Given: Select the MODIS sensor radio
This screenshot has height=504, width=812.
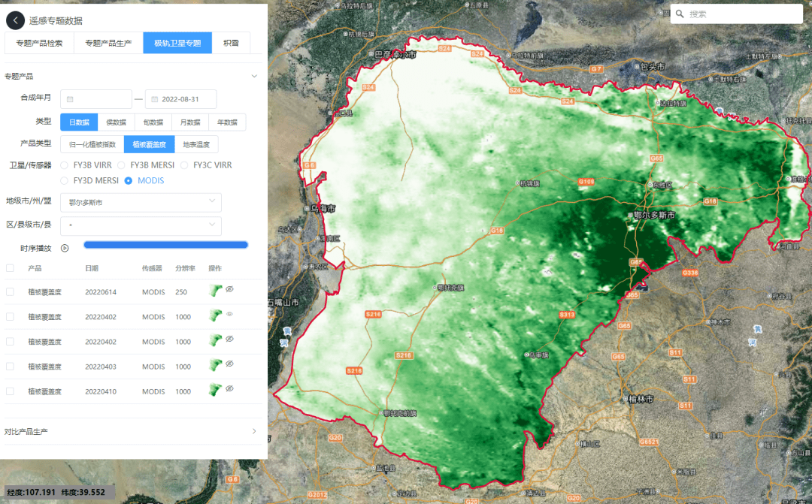Looking at the screenshot, I should click(x=129, y=180).
